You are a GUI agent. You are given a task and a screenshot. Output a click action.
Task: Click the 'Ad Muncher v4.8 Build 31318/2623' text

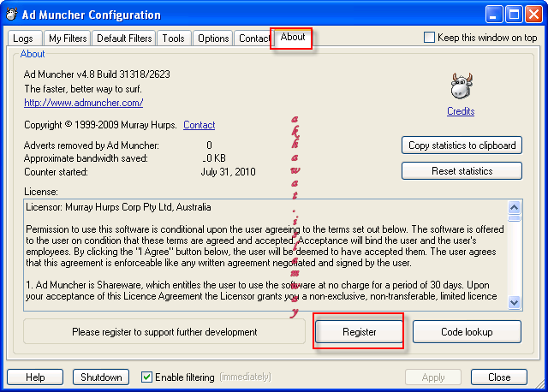pyautogui.click(x=97, y=74)
